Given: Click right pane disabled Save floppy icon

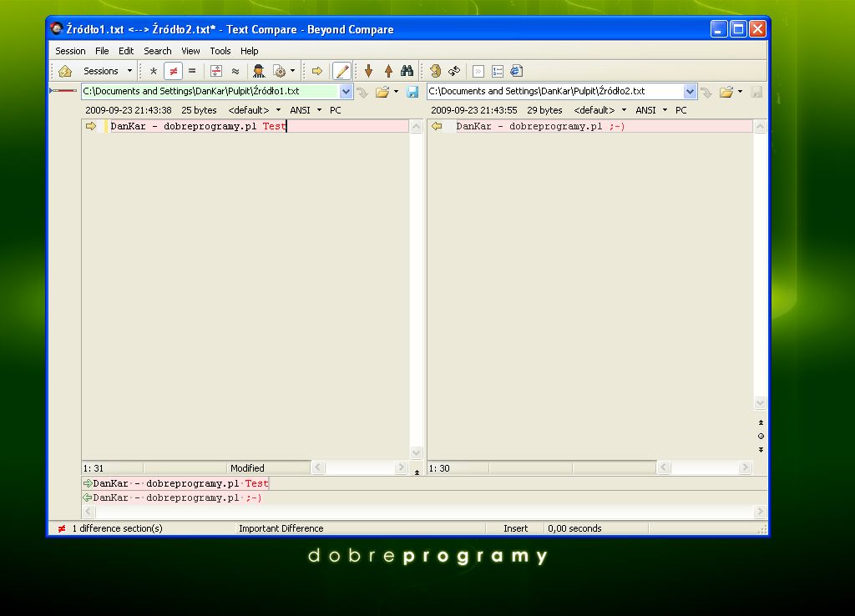Looking at the screenshot, I should 756,92.
